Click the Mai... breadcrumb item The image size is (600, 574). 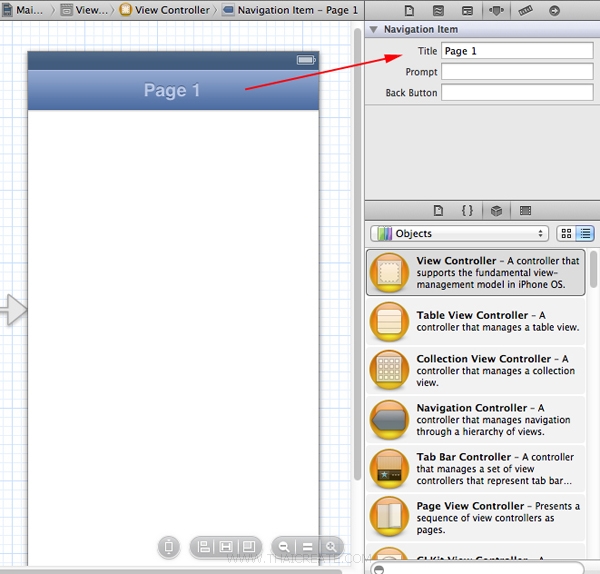pos(23,10)
